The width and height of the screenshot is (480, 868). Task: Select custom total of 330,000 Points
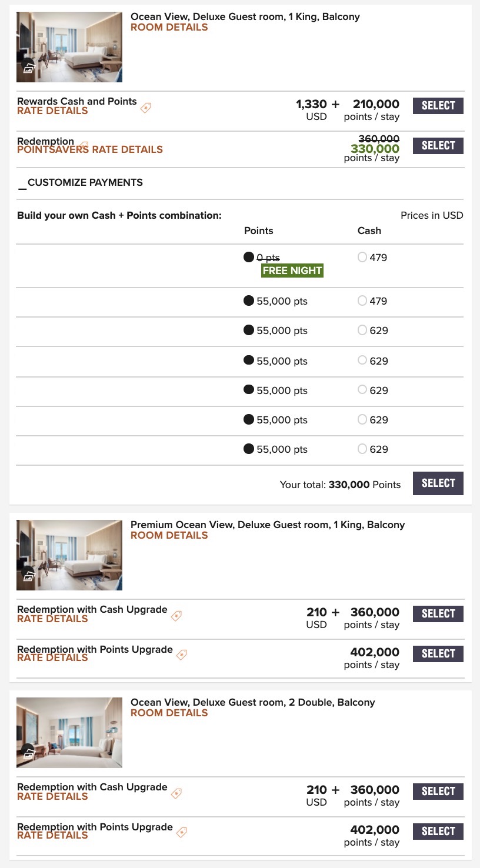pyautogui.click(x=438, y=483)
